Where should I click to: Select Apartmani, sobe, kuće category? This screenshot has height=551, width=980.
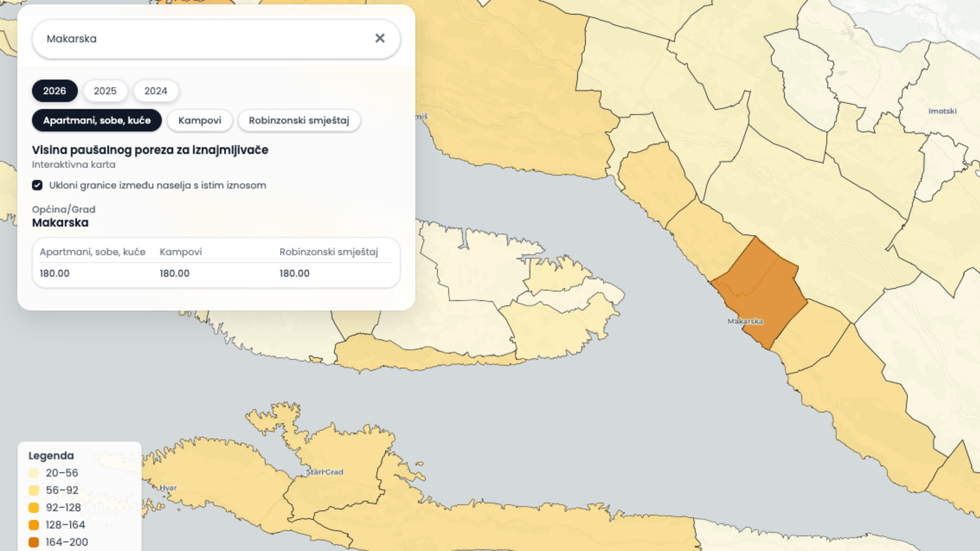[x=97, y=120]
